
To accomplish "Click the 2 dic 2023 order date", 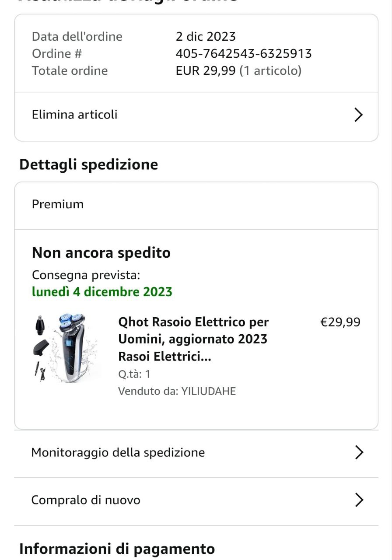I will [x=206, y=36].
